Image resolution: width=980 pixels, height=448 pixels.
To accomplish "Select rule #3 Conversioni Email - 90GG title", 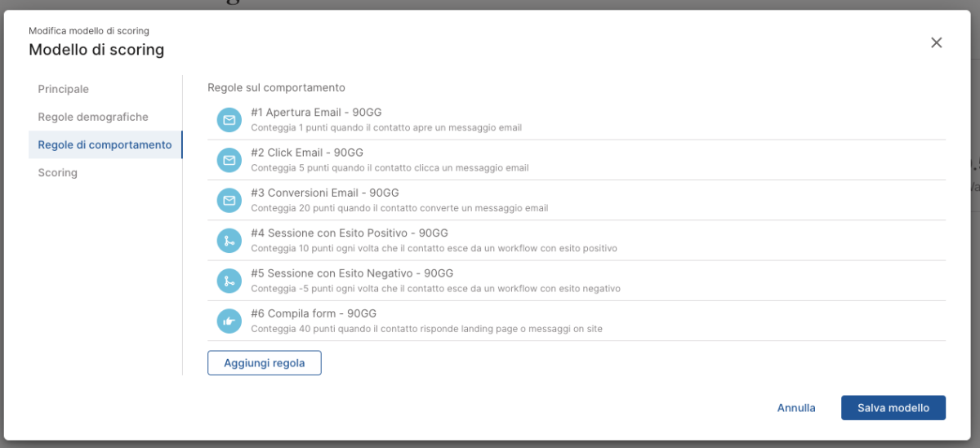I will coord(325,193).
